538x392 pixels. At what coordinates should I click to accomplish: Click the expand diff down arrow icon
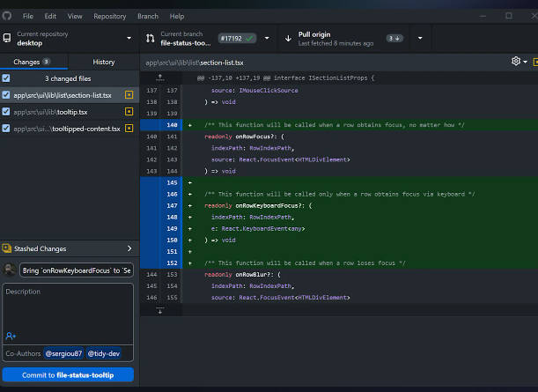click(159, 310)
